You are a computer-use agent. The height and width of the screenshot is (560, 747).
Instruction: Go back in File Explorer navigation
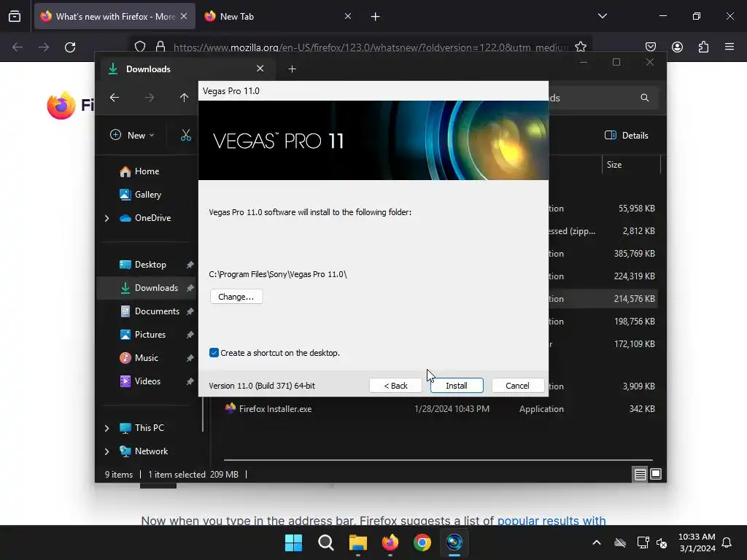115,98
